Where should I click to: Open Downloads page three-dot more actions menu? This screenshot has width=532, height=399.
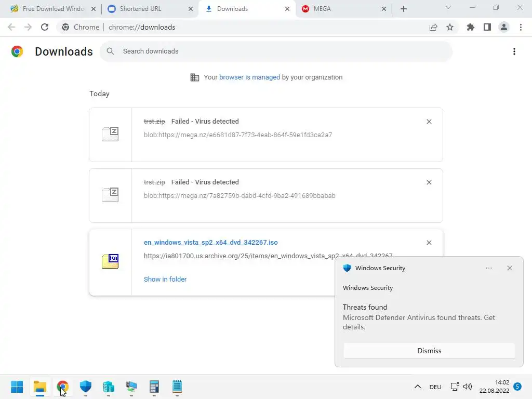coord(514,51)
